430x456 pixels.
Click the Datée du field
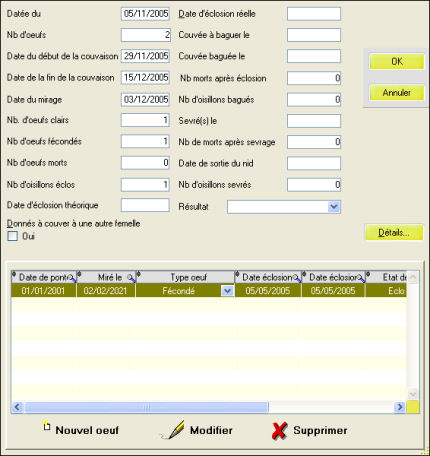click(x=145, y=14)
